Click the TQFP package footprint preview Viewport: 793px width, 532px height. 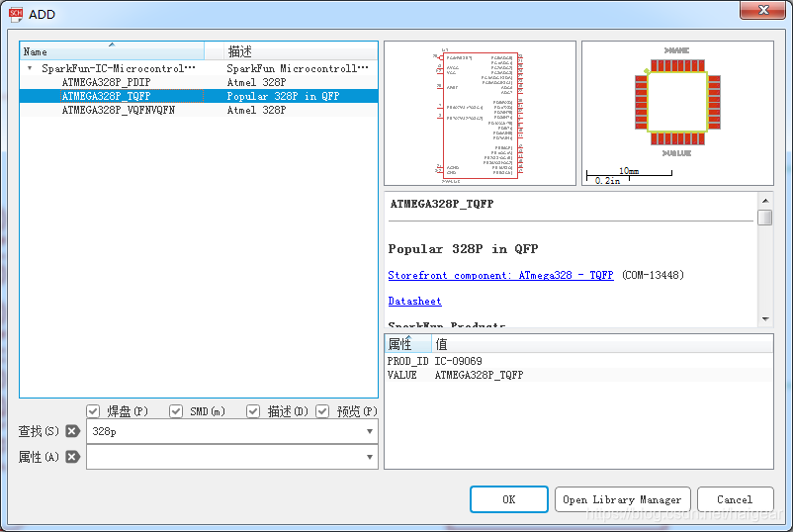pyautogui.click(x=677, y=112)
